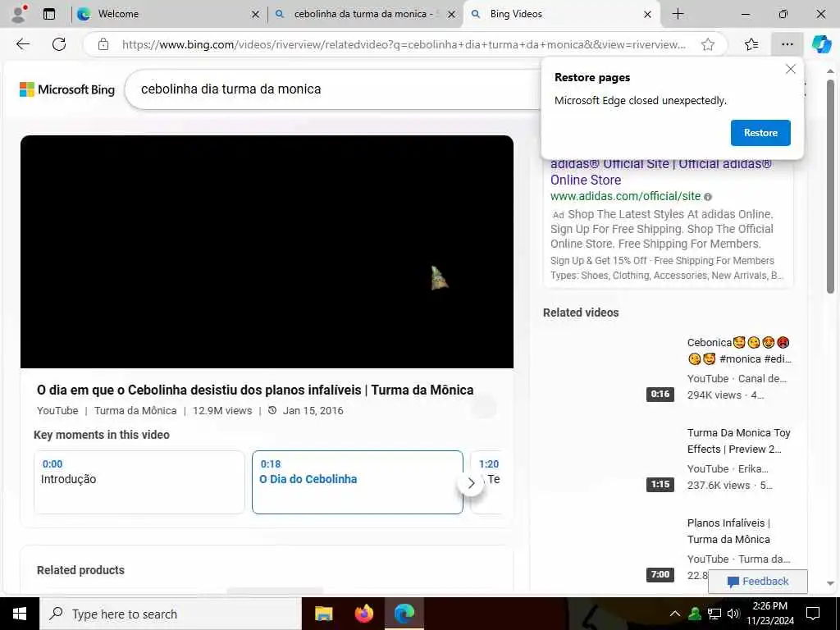Open the video title O dia em que o Cebolinha
The height and width of the screenshot is (630, 840).
coord(255,390)
